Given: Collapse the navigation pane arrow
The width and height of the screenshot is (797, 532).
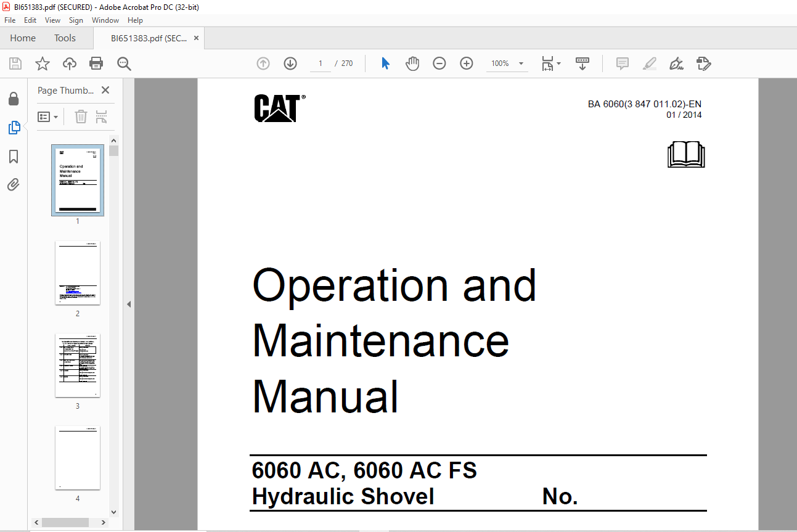Looking at the screenshot, I should 129,304.
